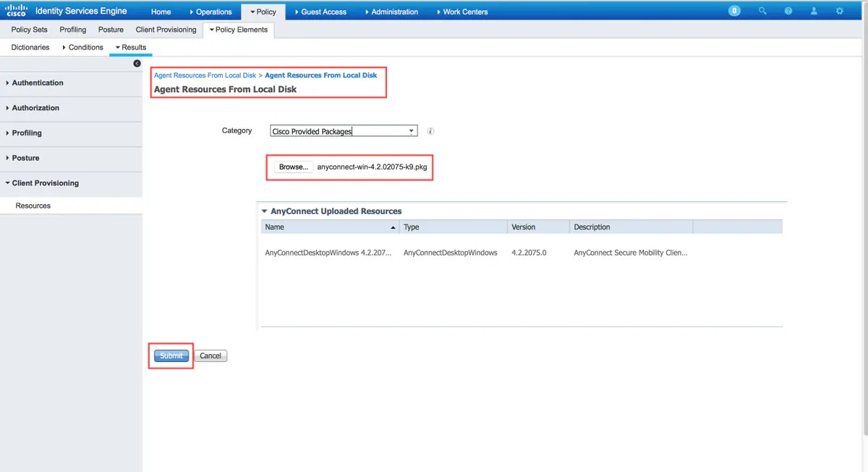Click the Identity Services Engine title
868x472 pixels.
(80, 11)
